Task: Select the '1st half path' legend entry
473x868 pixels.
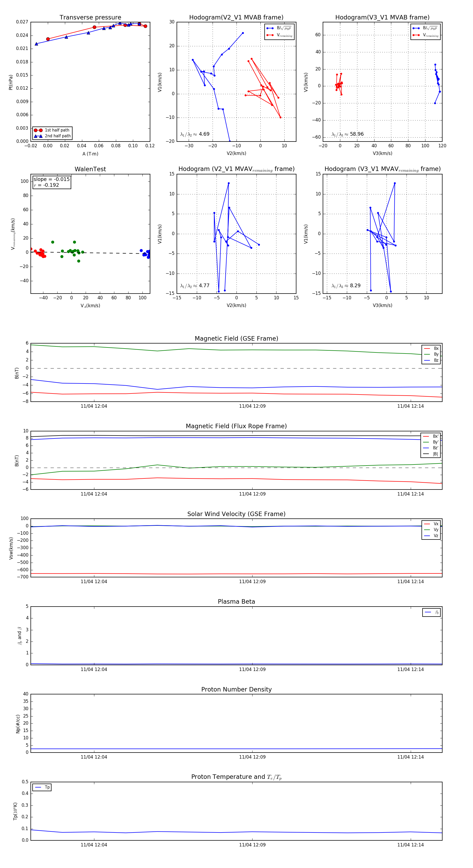Action: coord(52,130)
